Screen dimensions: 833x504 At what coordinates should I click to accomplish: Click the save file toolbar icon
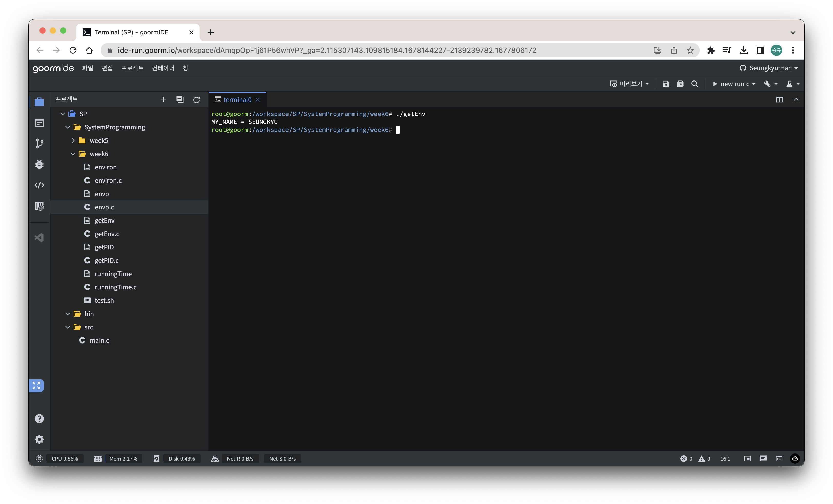click(666, 84)
